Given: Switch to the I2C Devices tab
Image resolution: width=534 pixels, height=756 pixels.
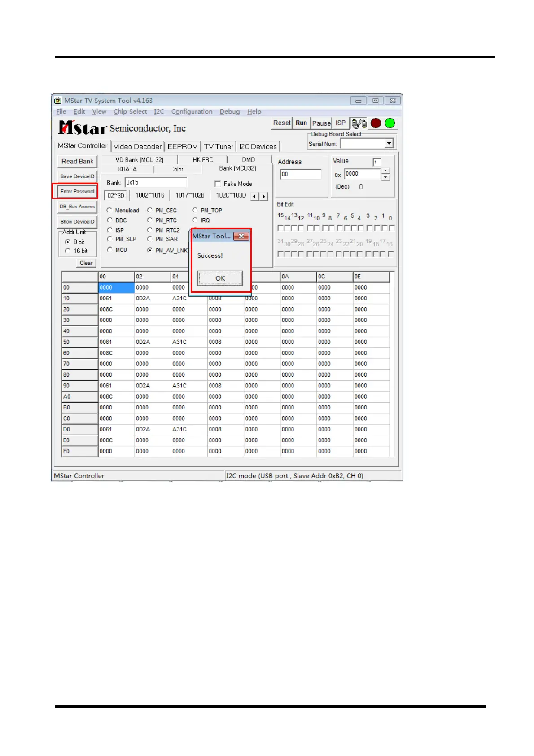Looking at the screenshot, I should (258, 146).
